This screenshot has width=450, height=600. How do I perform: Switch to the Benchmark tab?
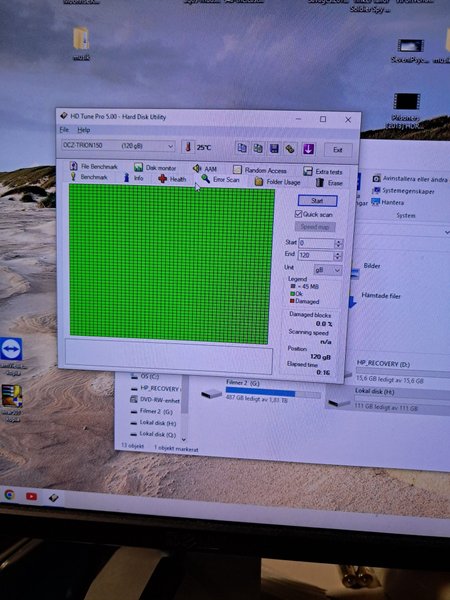tap(89, 177)
